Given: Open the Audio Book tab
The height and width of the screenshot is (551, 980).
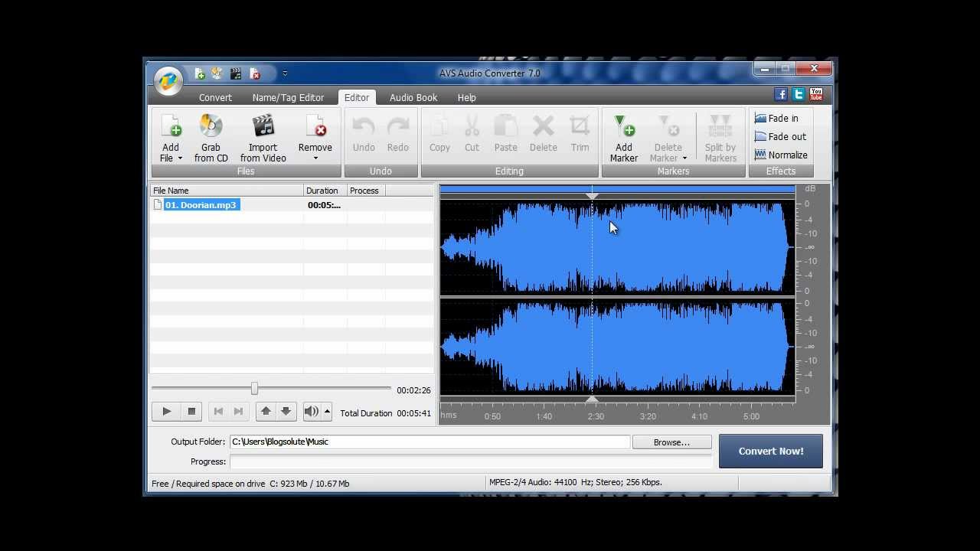Looking at the screenshot, I should (413, 98).
